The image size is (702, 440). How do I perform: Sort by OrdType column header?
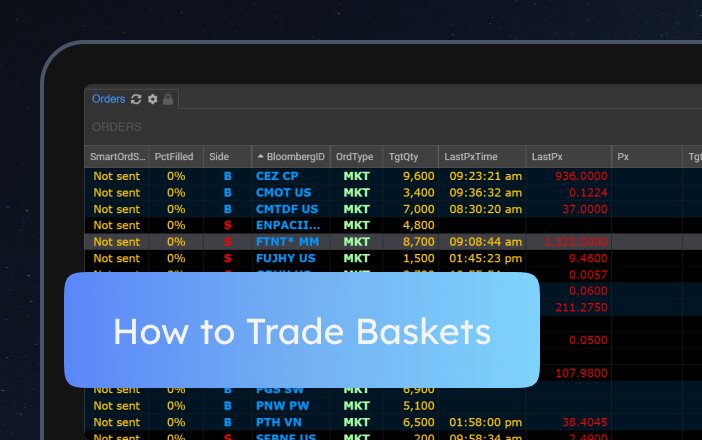tap(354, 157)
